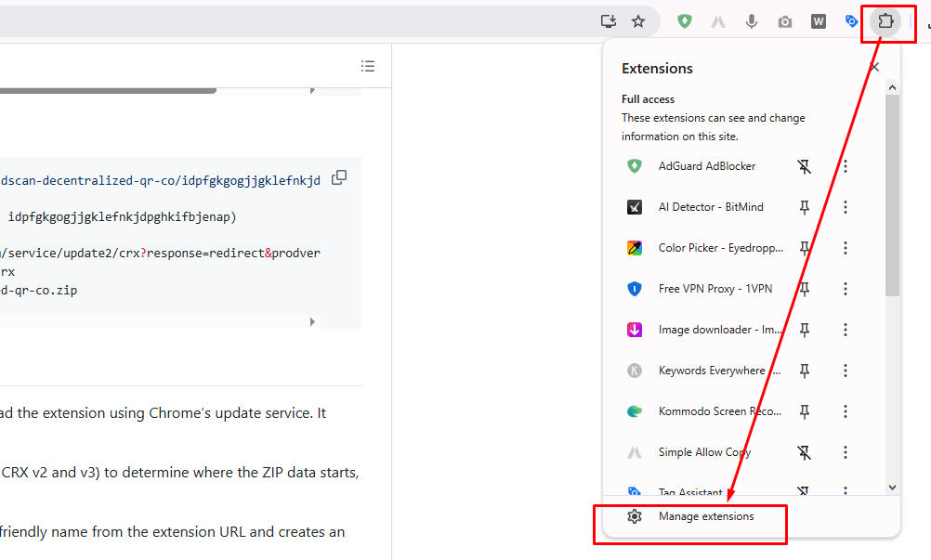Click the blue tag extension icon in toolbar
Image resolution: width=931 pixels, height=560 pixels.
(851, 20)
